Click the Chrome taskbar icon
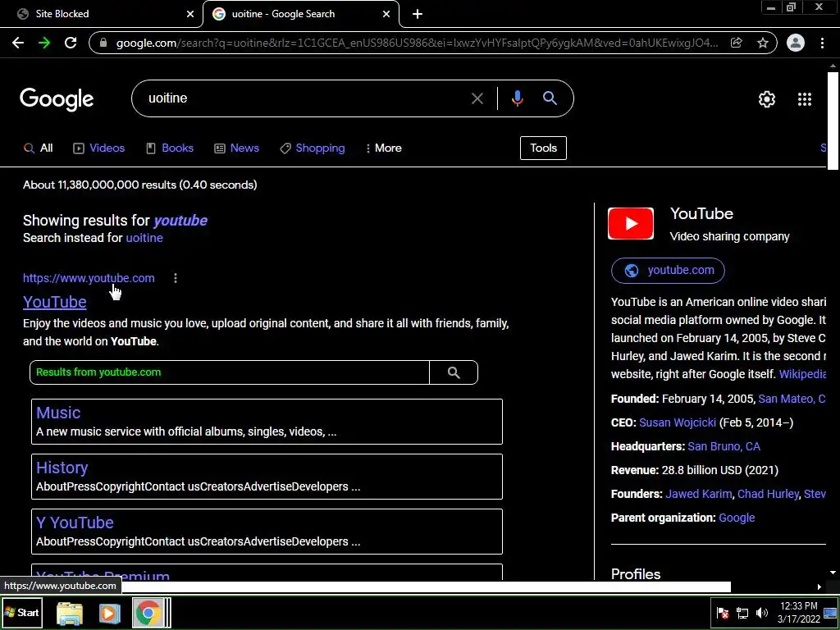Screen dimensions: 840x630 [x=148, y=613]
